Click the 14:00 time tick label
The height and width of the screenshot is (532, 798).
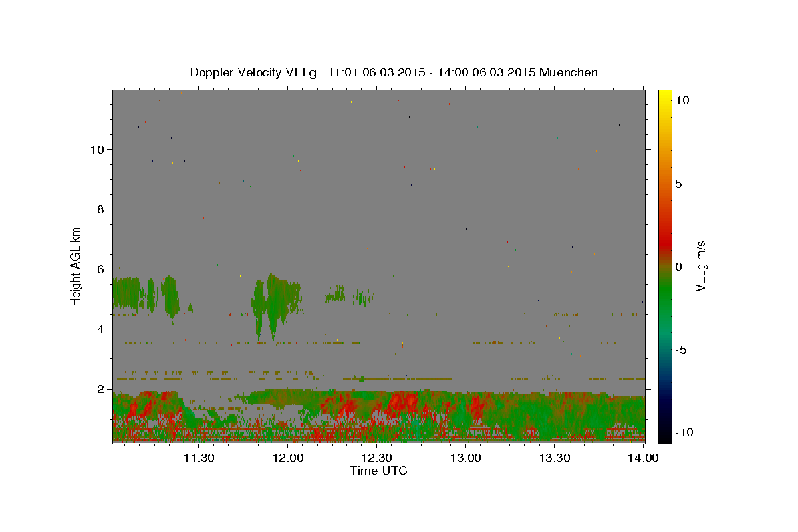644,458
